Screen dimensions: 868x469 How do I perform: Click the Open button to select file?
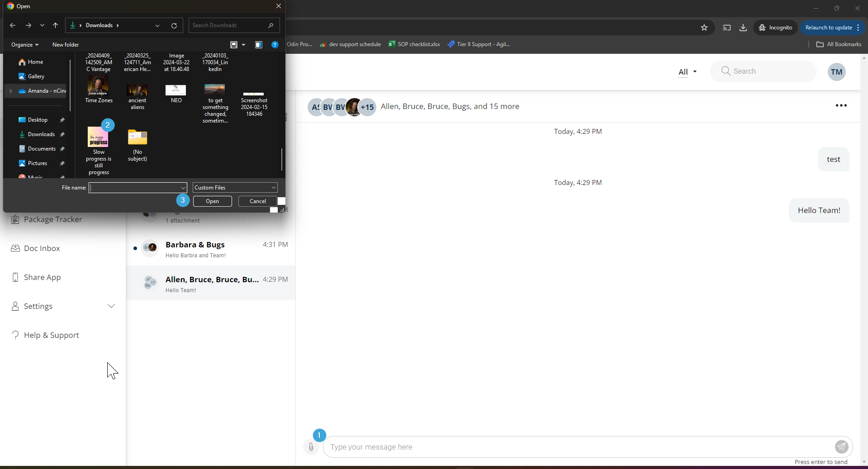point(212,201)
